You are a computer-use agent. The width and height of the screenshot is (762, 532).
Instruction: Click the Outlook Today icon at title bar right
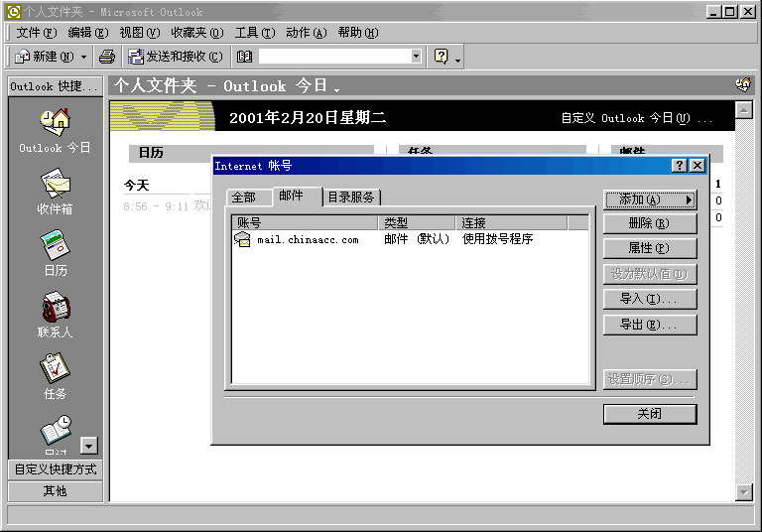[743, 85]
